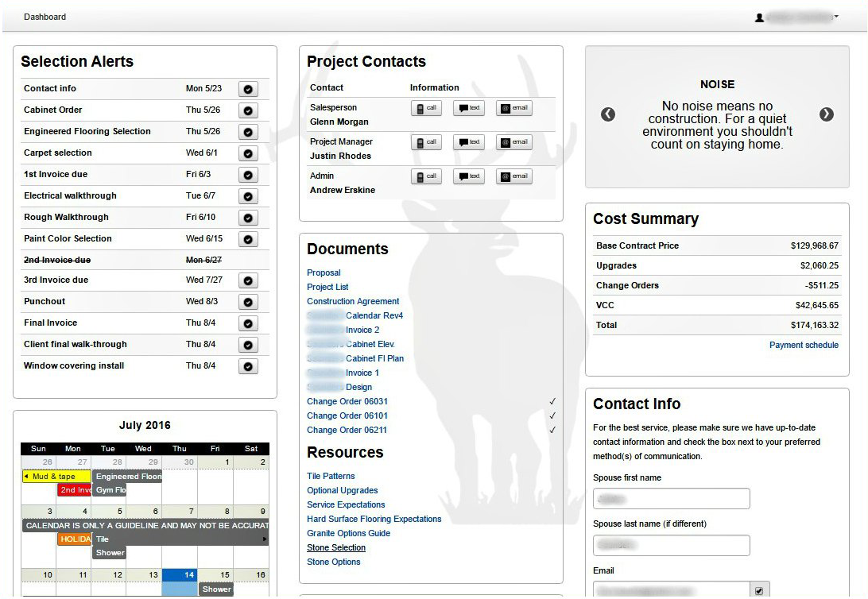The height and width of the screenshot is (599, 868).
Task: Complete Engineered Flooring Selection alert
Action: click(248, 132)
